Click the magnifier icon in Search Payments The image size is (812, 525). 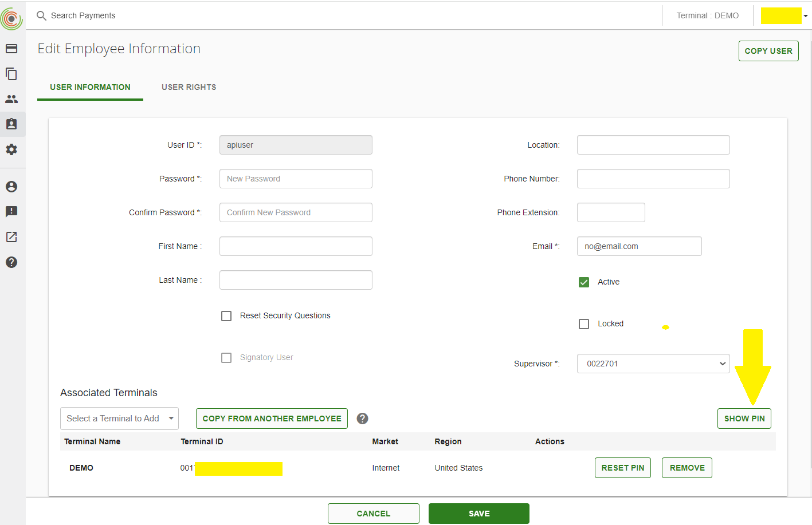click(x=41, y=15)
